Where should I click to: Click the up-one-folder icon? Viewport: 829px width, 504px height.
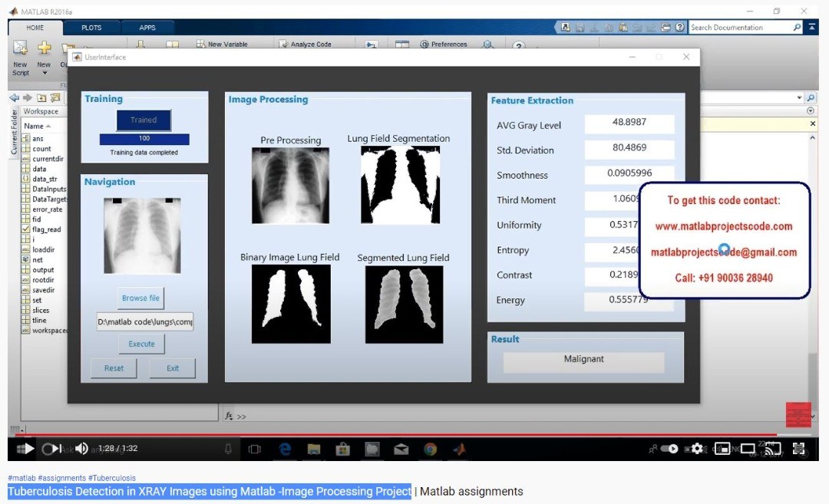(x=41, y=97)
